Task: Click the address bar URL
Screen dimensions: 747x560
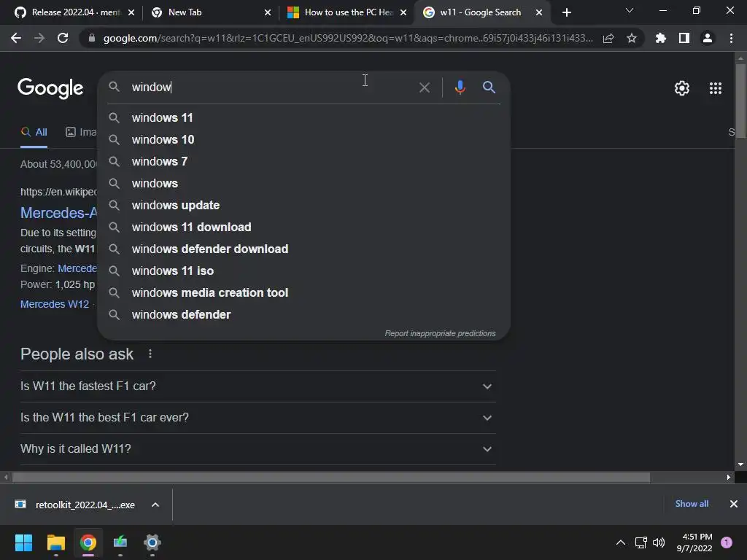Action: [348, 38]
